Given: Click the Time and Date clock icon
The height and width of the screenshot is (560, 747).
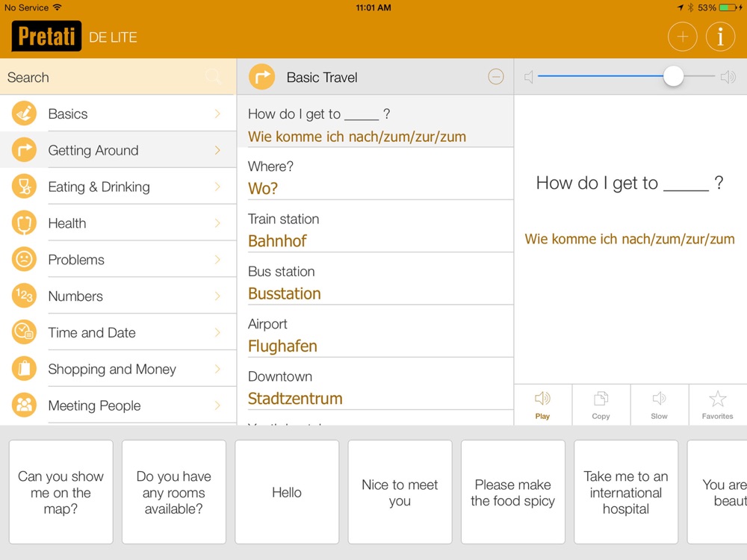Looking at the screenshot, I should tap(24, 332).
